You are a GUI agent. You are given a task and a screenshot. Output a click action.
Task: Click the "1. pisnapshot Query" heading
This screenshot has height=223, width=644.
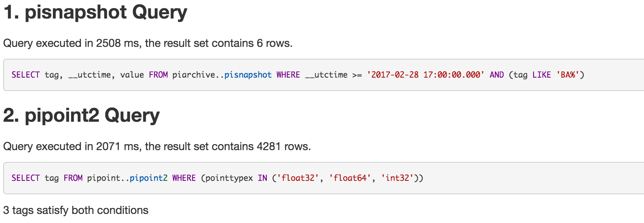point(95,13)
